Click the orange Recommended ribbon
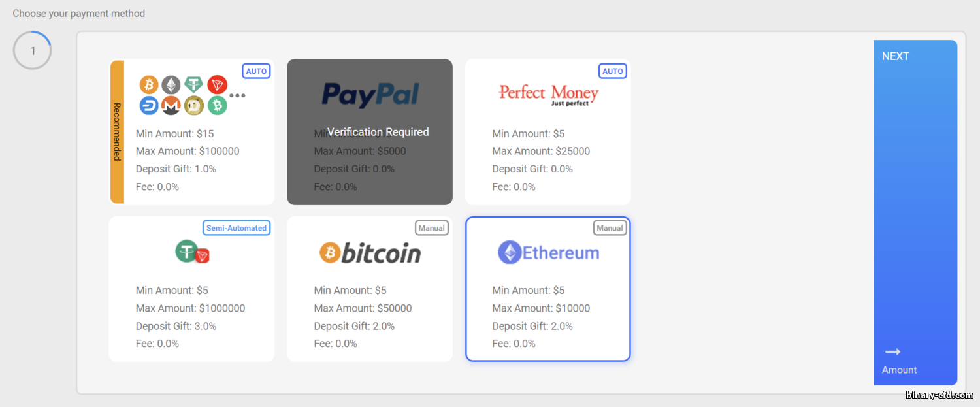980x407 pixels. pos(117,132)
